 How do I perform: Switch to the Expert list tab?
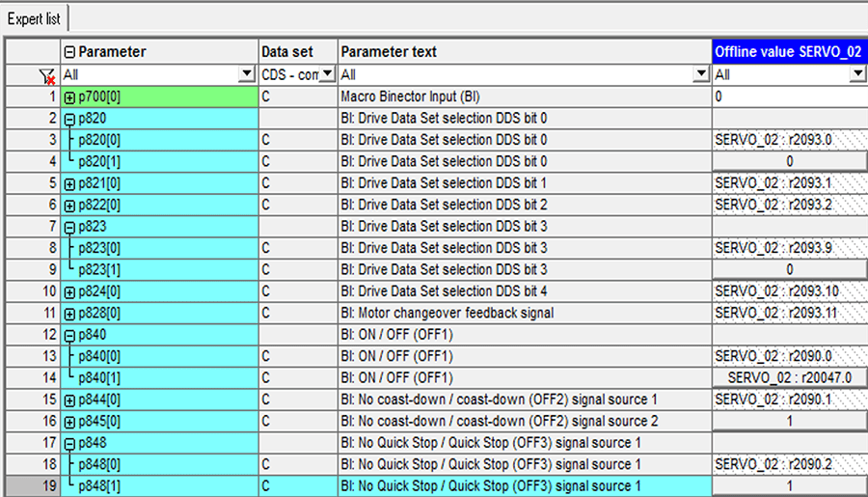34,19
